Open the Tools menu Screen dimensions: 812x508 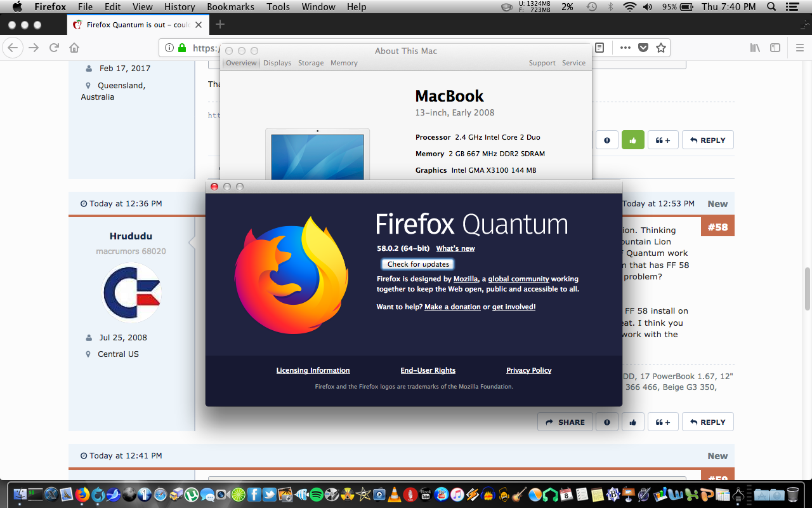pyautogui.click(x=278, y=7)
